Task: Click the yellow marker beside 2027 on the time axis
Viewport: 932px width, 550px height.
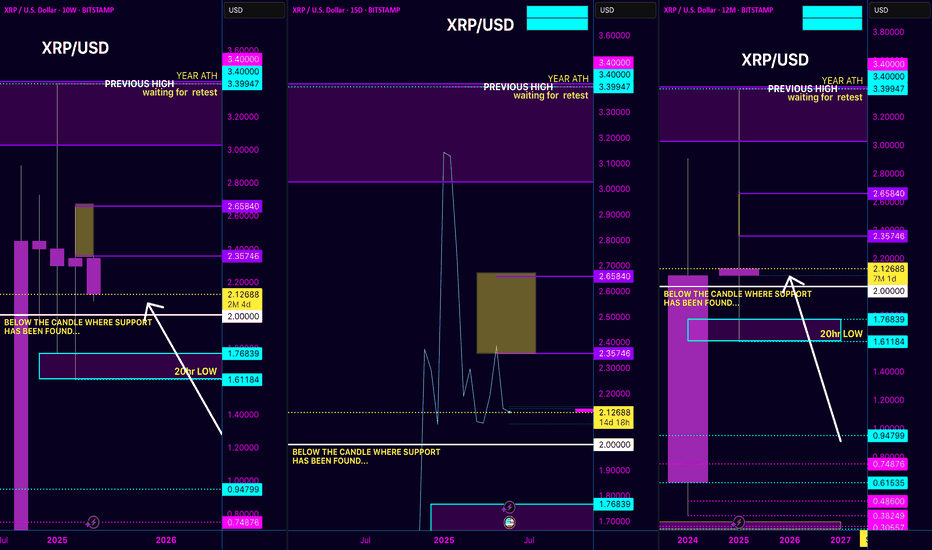Action: [864, 540]
